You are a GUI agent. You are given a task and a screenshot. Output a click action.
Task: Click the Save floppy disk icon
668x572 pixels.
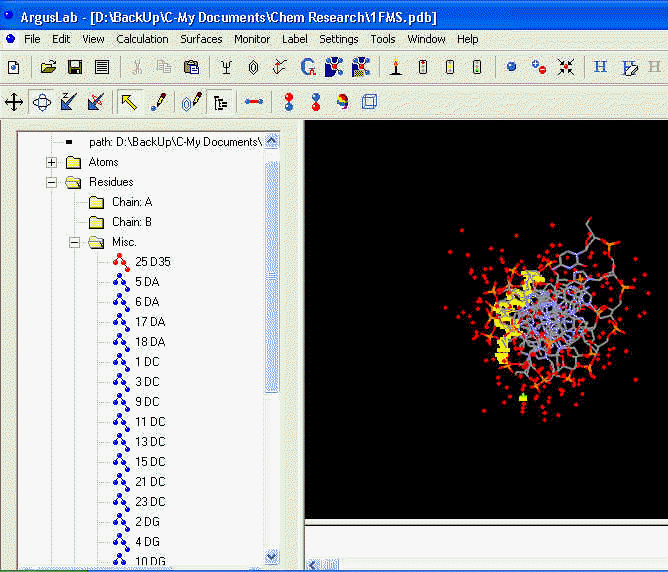[74, 68]
